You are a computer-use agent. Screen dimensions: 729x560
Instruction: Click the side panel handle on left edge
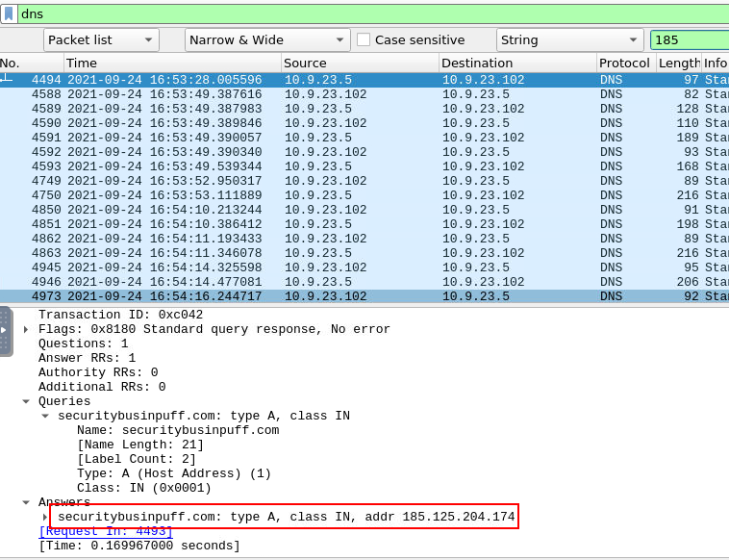pos(5,330)
